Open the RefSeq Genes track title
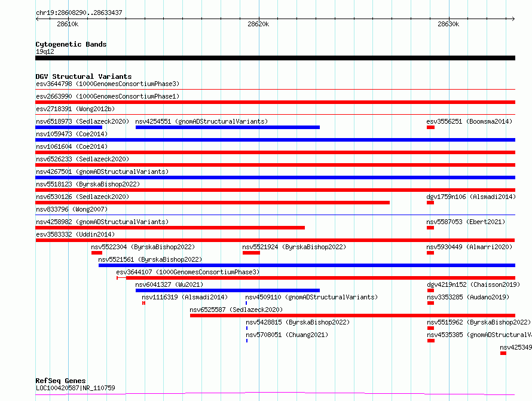 [60, 381]
